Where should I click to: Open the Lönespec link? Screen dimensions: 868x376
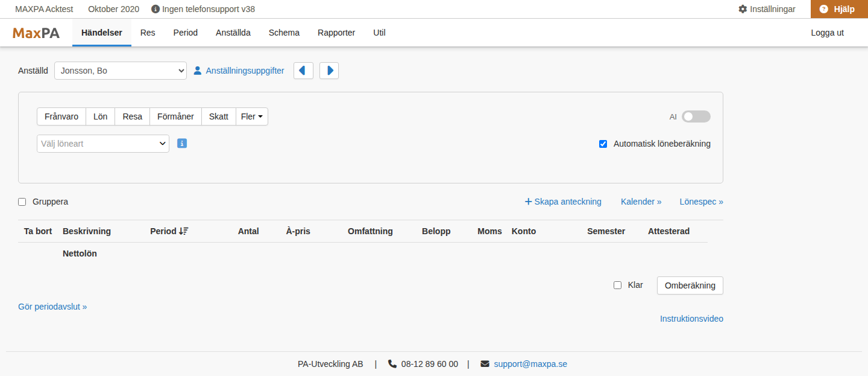(x=702, y=202)
